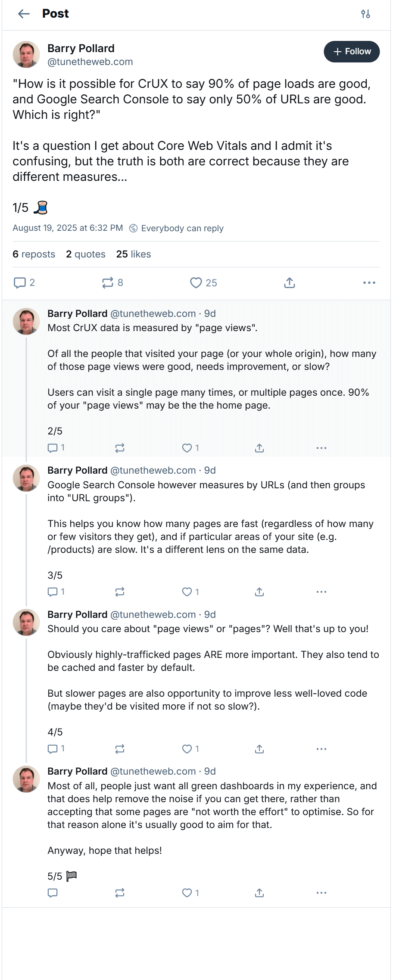Image resolution: width=393 pixels, height=980 pixels.
Task: Reply to the main post
Action: coord(24,282)
